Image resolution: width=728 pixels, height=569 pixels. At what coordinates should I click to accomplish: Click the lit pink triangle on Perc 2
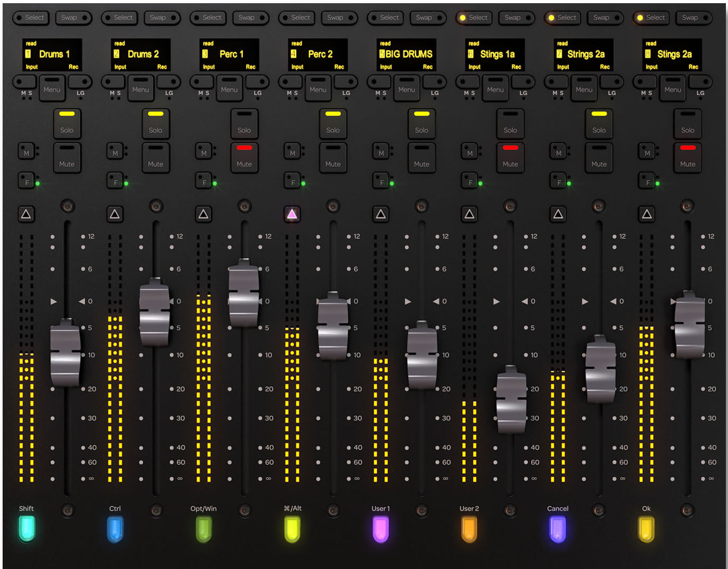(292, 214)
